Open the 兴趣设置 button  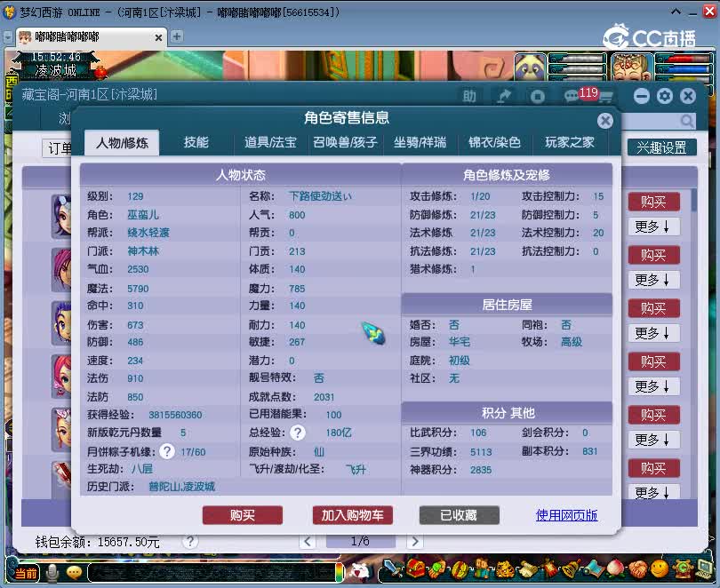point(661,147)
